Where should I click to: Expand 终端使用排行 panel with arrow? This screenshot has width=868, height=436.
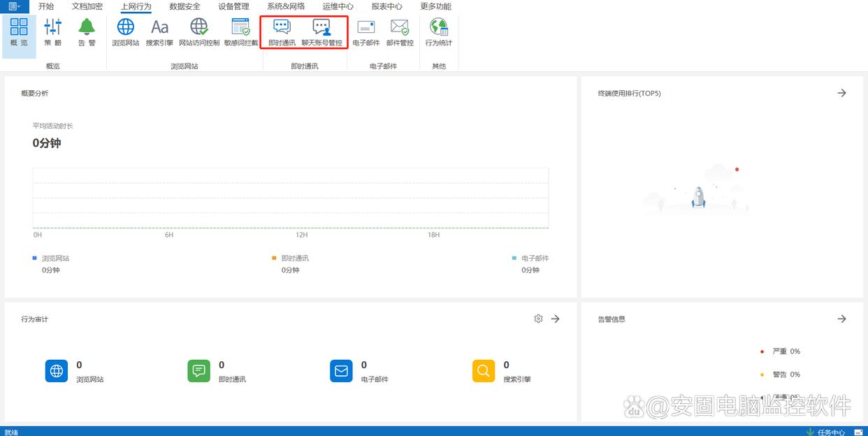(x=841, y=93)
